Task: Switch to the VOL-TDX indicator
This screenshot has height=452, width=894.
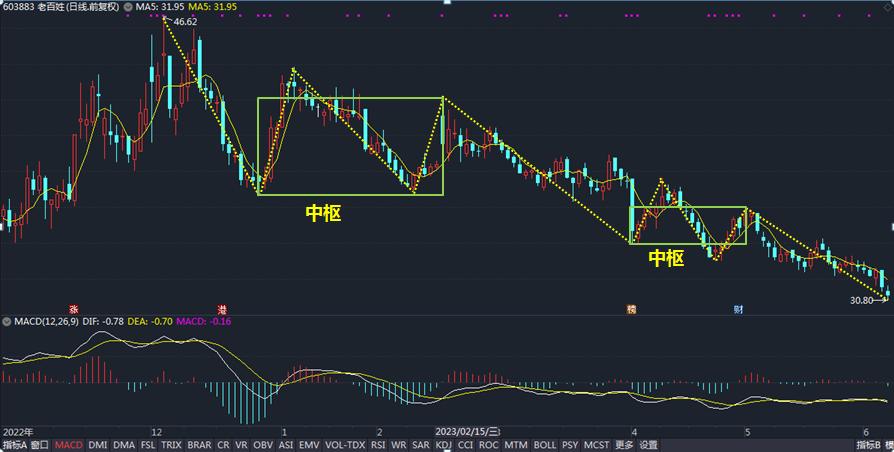Action: click(345, 445)
